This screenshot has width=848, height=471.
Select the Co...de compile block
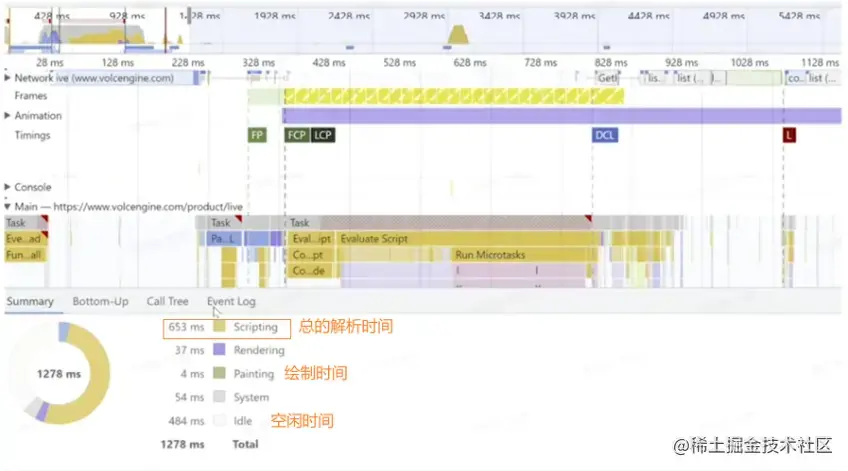click(309, 271)
